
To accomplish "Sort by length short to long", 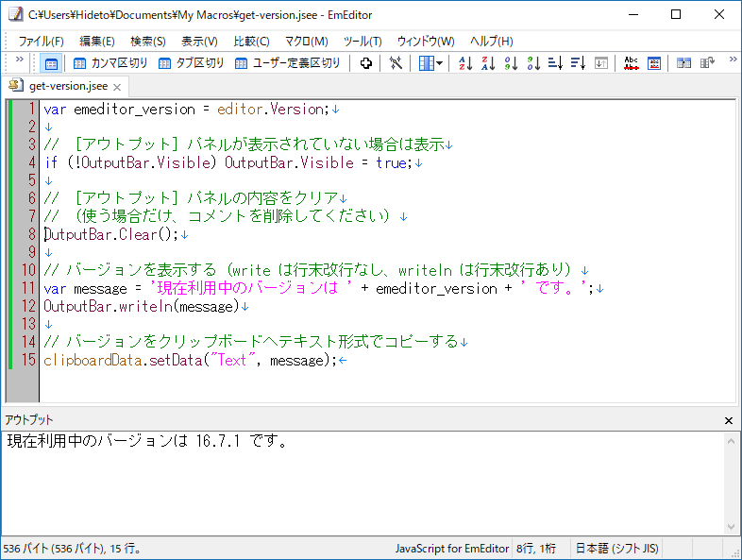I will [555, 63].
